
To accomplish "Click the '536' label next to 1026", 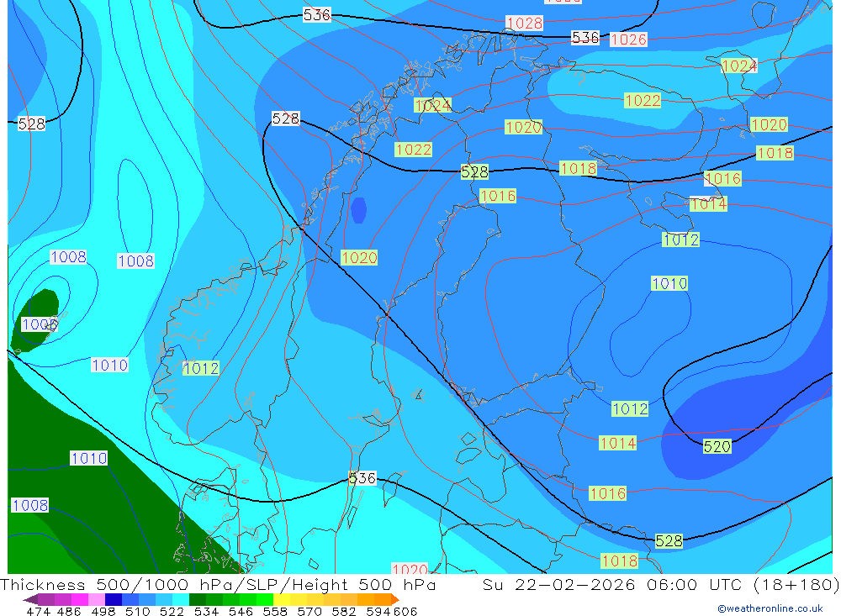I will pos(584,37).
